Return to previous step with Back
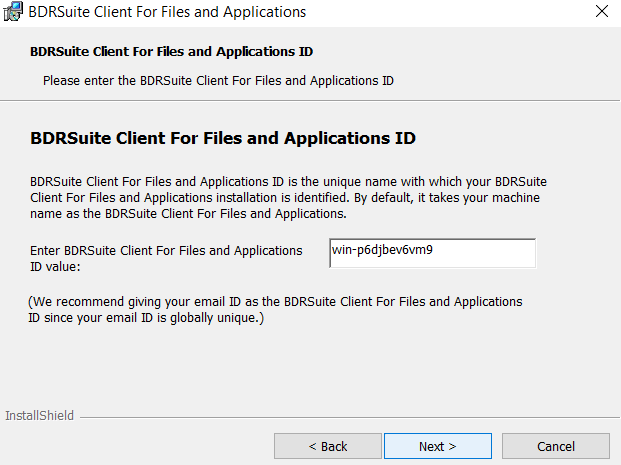Image resolution: width=621 pixels, height=465 pixels. click(x=328, y=446)
